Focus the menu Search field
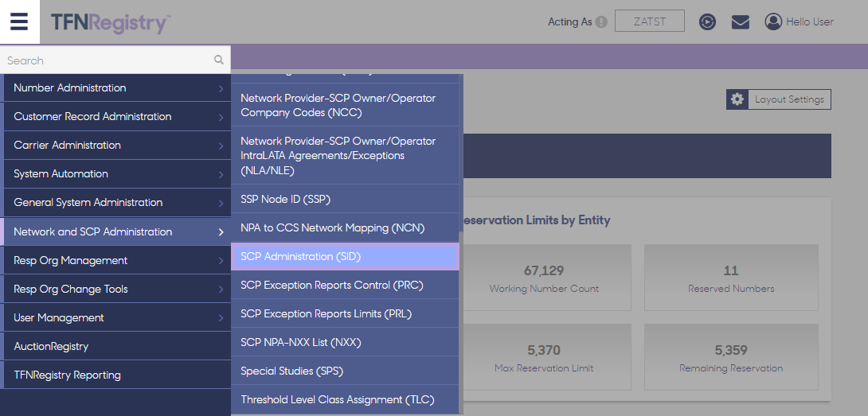868x416 pixels. pyautogui.click(x=115, y=60)
